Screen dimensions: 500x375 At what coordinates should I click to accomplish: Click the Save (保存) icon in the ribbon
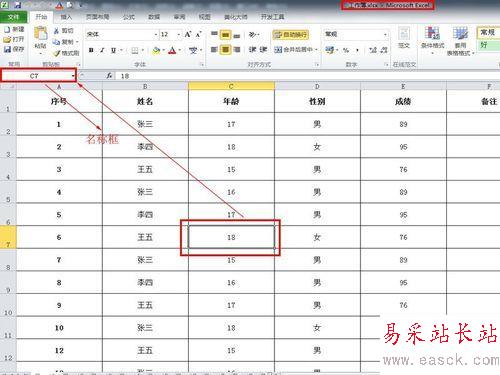(7, 49)
